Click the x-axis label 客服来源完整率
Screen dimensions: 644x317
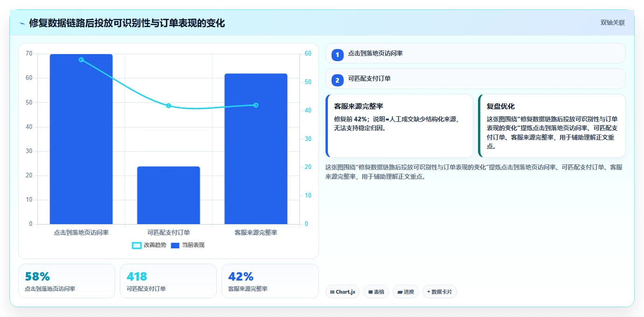pos(256,232)
